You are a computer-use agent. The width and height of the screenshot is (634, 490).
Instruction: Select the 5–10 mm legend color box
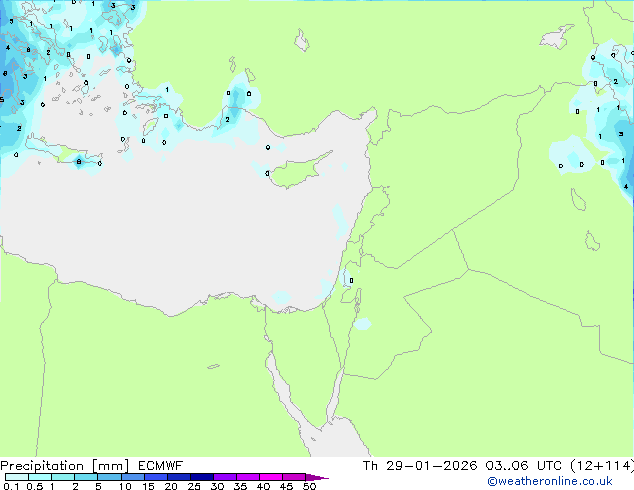point(109,477)
